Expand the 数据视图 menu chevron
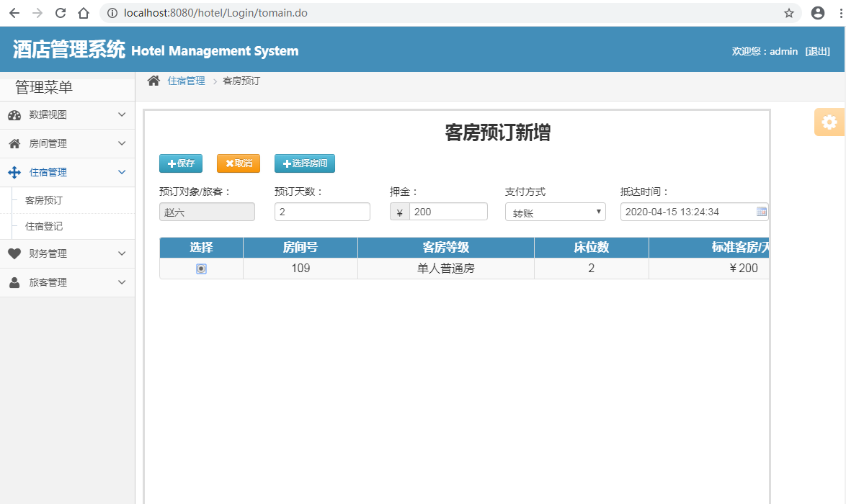 click(122, 114)
